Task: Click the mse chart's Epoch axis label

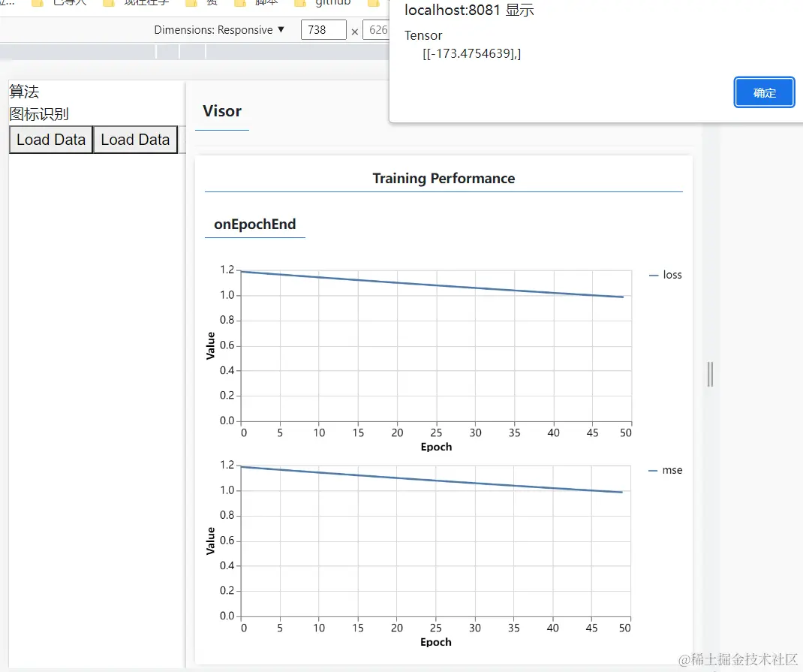Action: click(x=436, y=642)
